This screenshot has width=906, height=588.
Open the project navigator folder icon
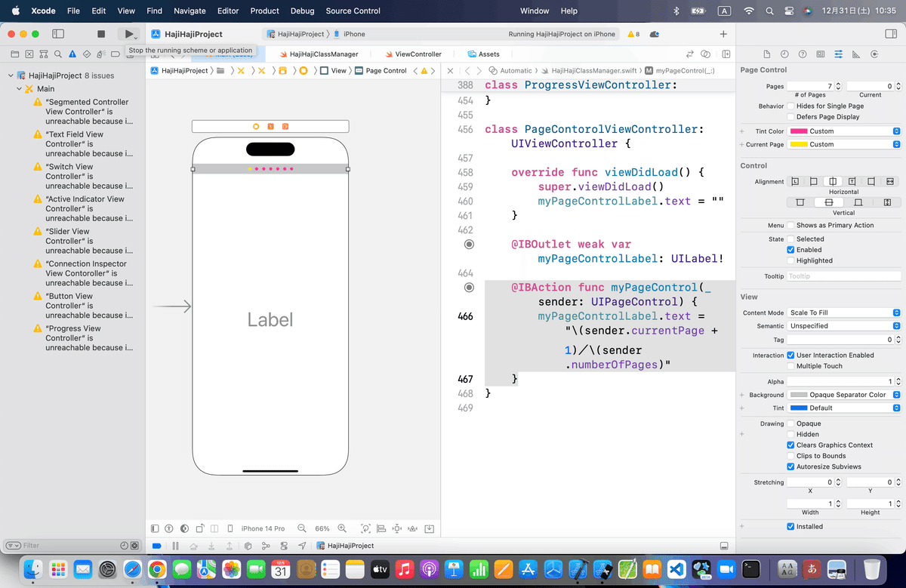pos(14,54)
